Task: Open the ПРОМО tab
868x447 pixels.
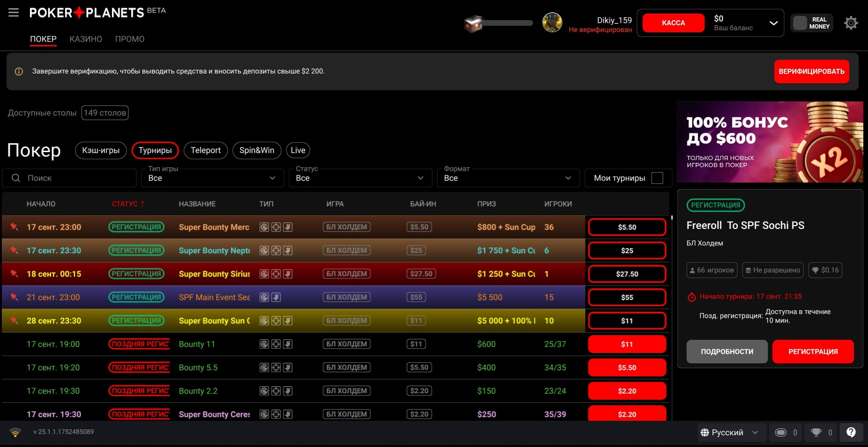Action: pos(130,39)
